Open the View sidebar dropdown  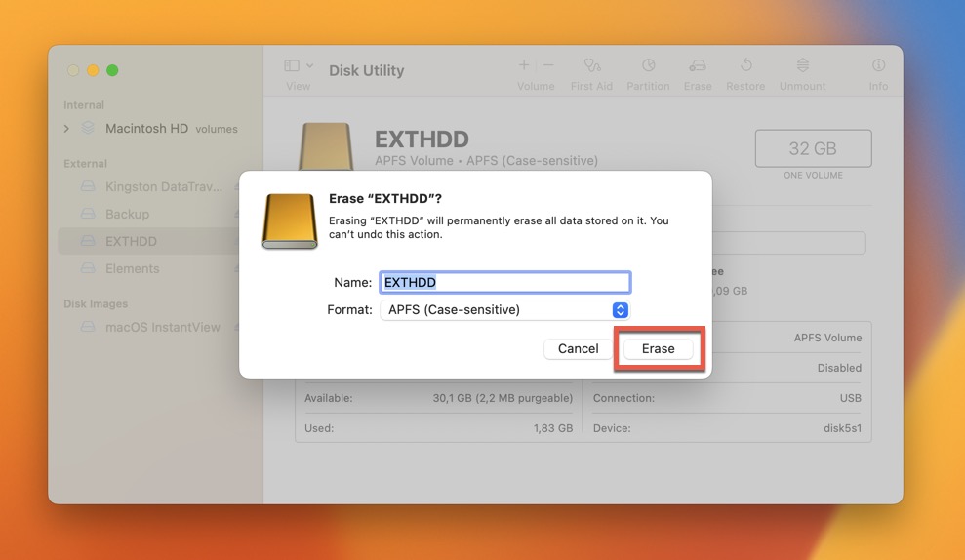299,66
